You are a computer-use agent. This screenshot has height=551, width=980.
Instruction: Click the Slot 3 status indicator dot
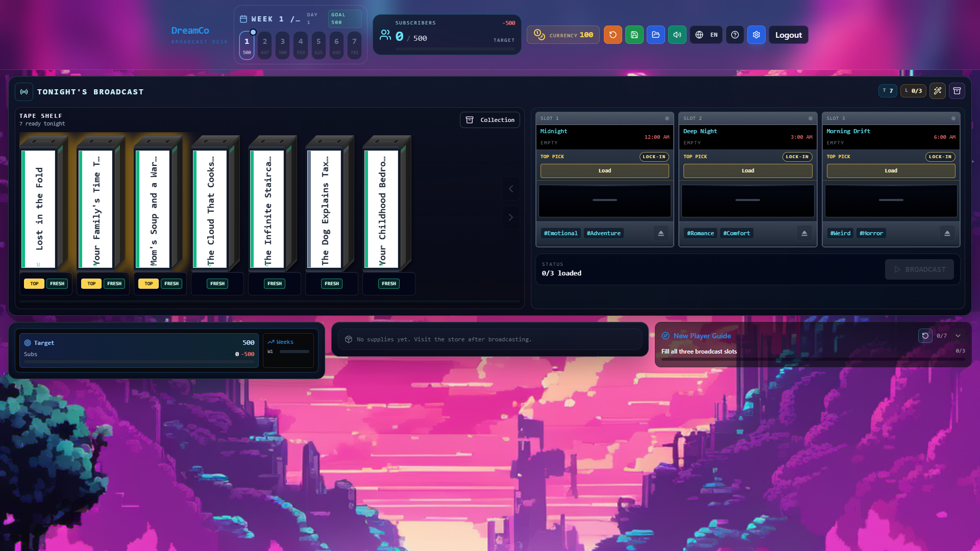(x=953, y=118)
